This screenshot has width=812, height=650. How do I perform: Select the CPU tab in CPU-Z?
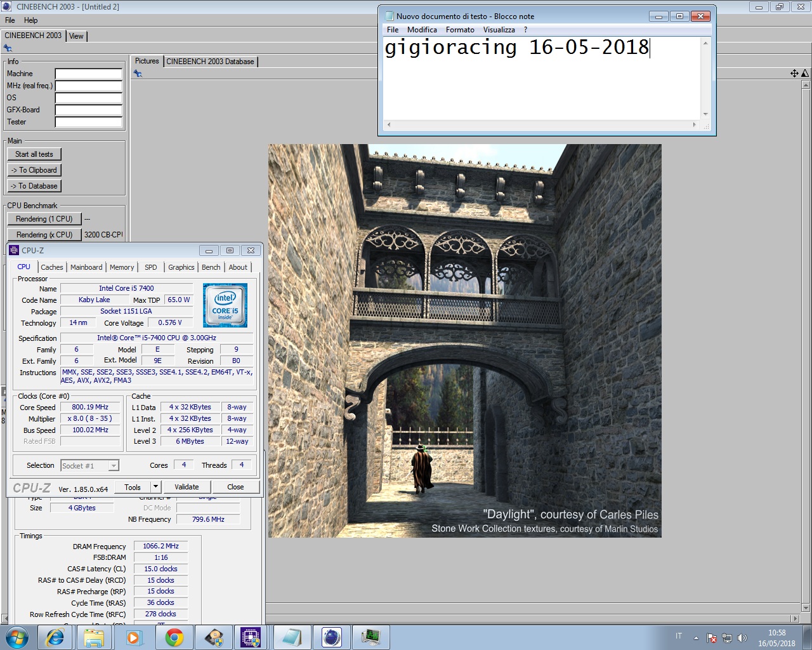[x=24, y=267]
